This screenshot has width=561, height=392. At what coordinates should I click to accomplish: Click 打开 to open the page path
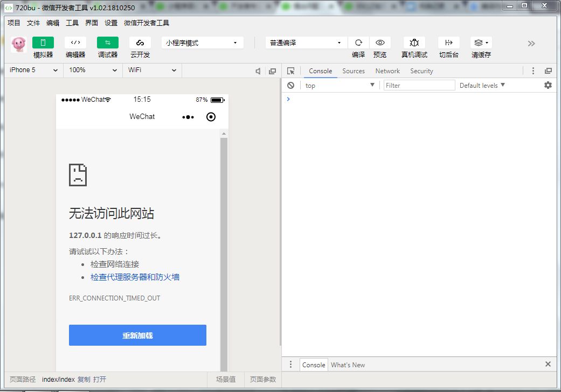(100, 379)
